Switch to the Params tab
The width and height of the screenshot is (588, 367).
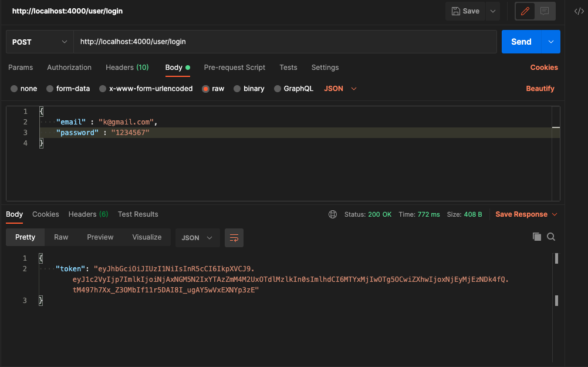tap(21, 68)
